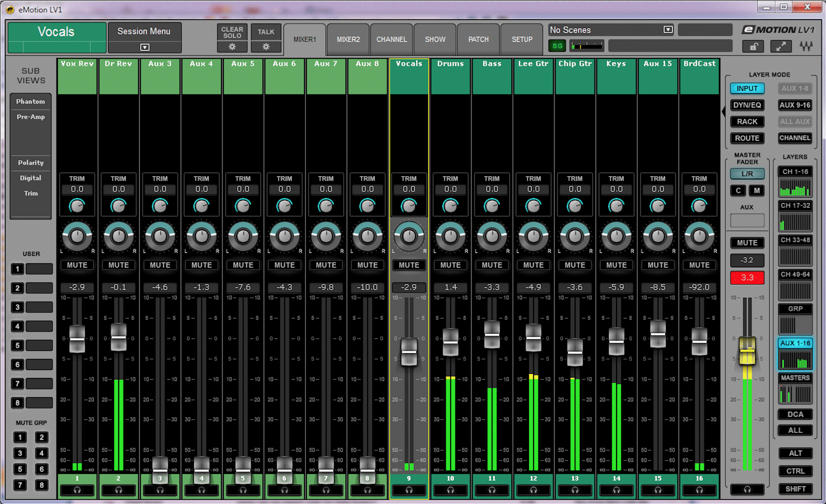This screenshot has width=826, height=504.
Task: Select ROUTE layer mode
Action: (747, 138)
